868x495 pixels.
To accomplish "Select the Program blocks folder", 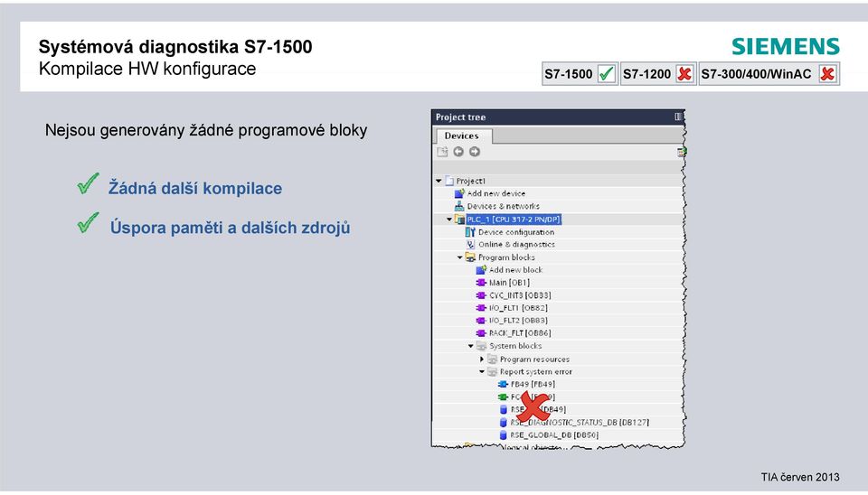I will pos(506,257).
